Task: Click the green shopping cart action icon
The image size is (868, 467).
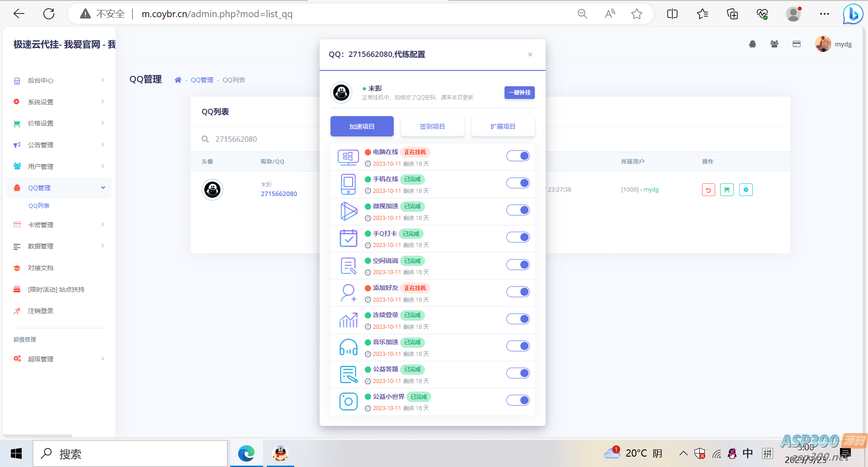Action: pos(727,190)
